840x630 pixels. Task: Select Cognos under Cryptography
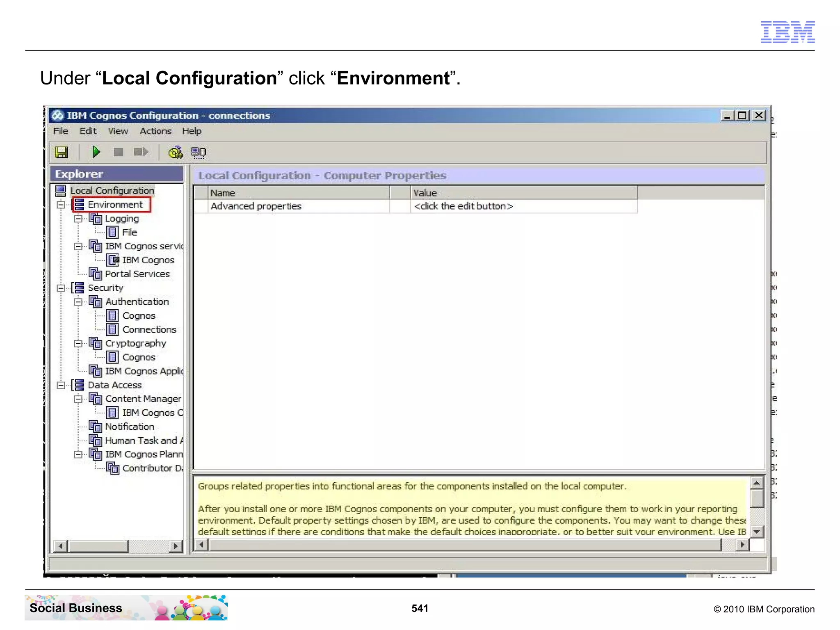point(139,357)
